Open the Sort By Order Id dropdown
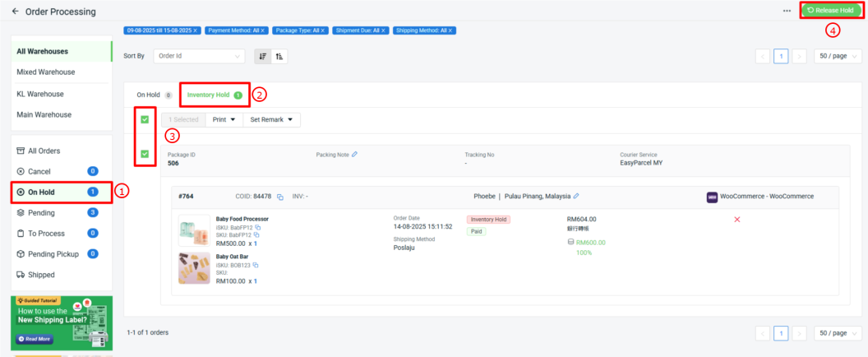This screenshot has width=868, height=357. 200,56
